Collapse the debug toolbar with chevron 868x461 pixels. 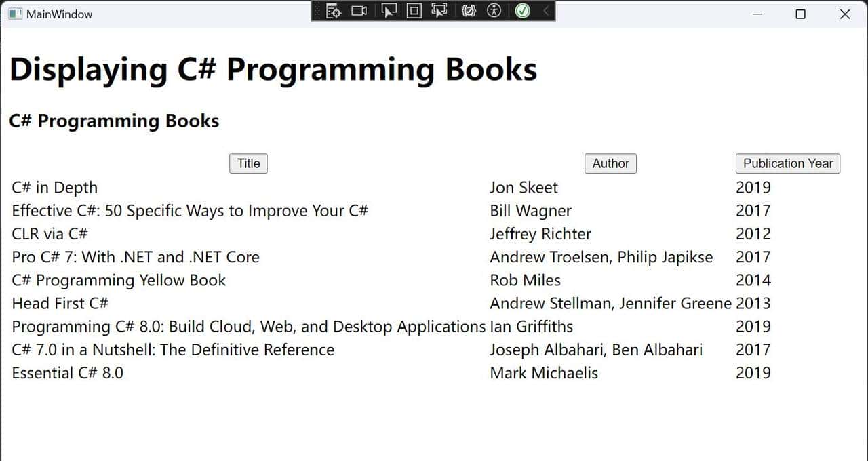tap(546, 11)
